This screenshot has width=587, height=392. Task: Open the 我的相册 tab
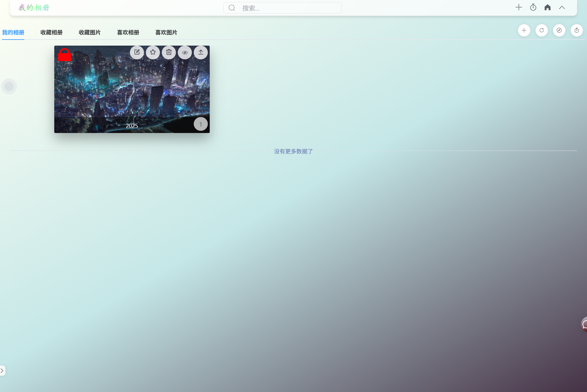click(13, 33)
